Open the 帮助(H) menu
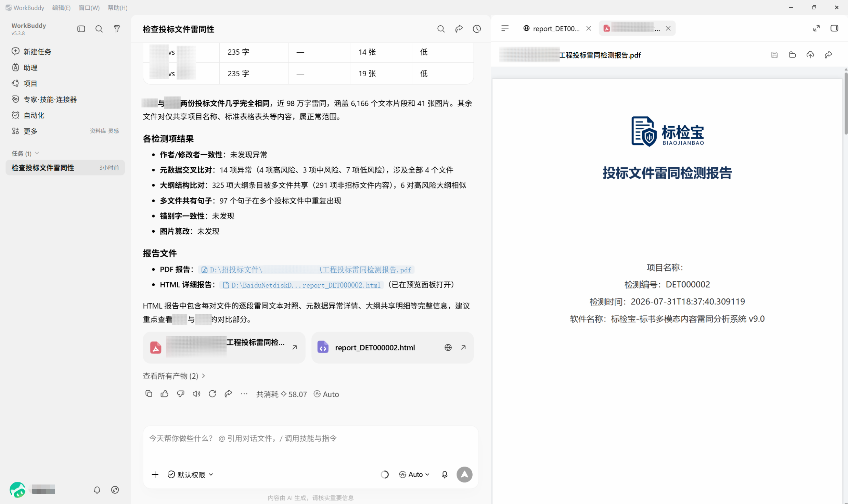Viewport: 848px width, 504px height. (117, 8)
